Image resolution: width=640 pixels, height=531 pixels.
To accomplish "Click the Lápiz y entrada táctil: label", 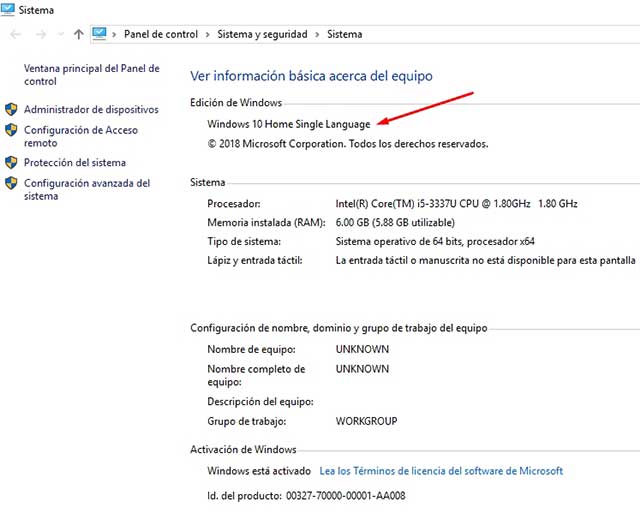I will coord(255,260).
